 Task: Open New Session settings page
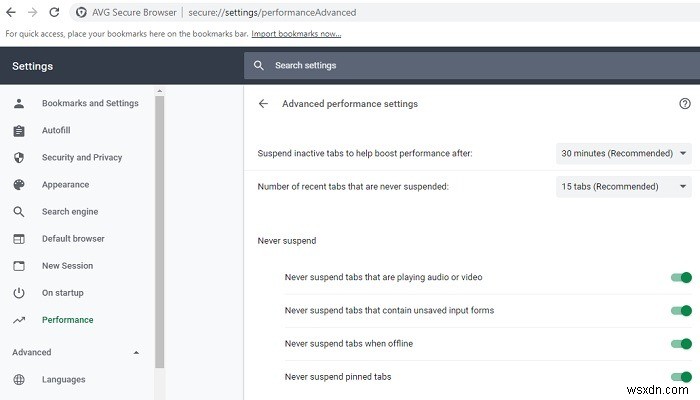point(67,266)
